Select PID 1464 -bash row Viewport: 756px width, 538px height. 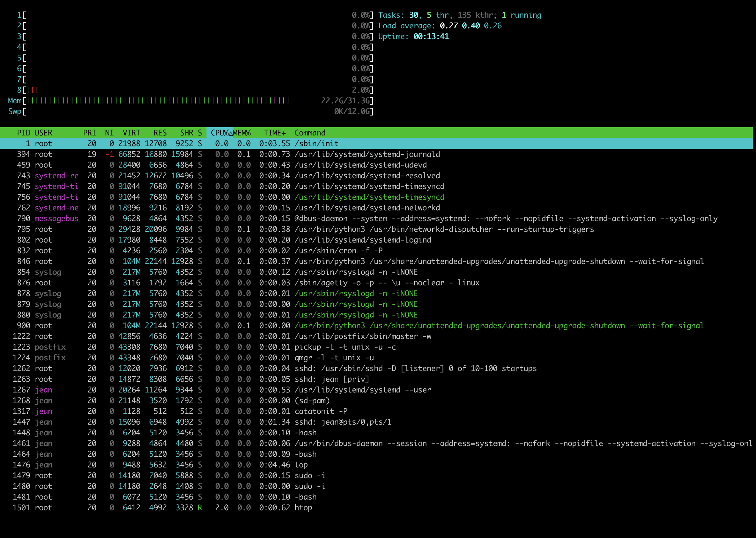(x=376, y=454)
